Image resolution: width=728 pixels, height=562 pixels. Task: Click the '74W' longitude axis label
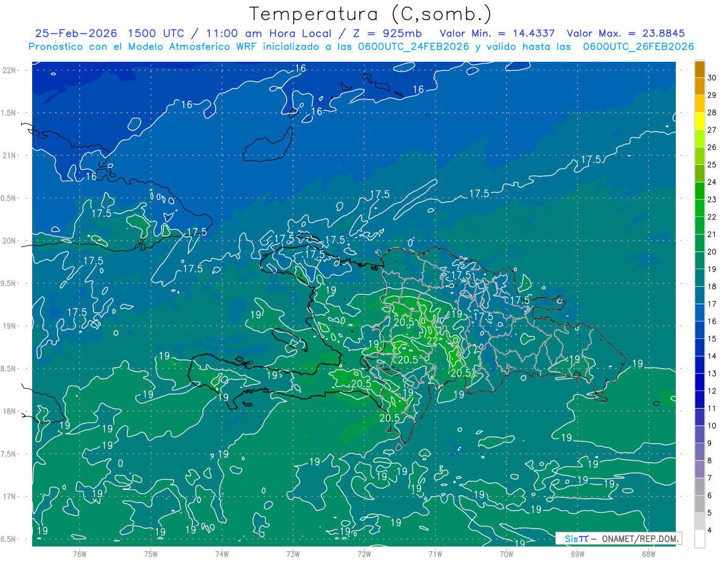coord(222,554)
